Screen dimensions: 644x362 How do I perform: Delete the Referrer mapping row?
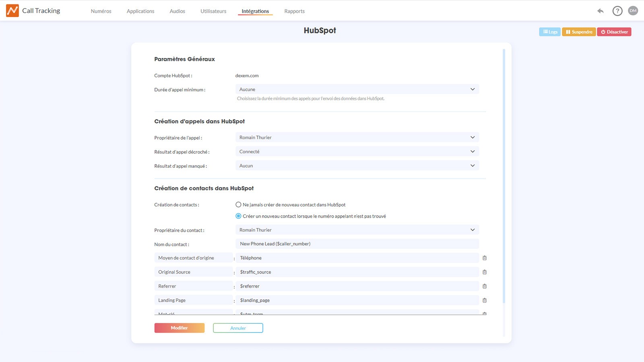(484, 286)
